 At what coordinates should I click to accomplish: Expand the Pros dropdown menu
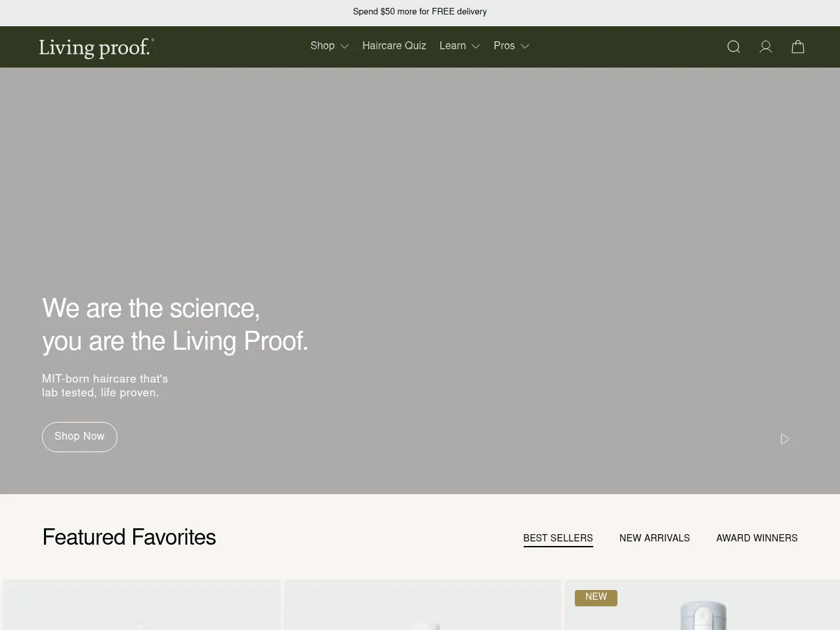(x=511, y=46)
